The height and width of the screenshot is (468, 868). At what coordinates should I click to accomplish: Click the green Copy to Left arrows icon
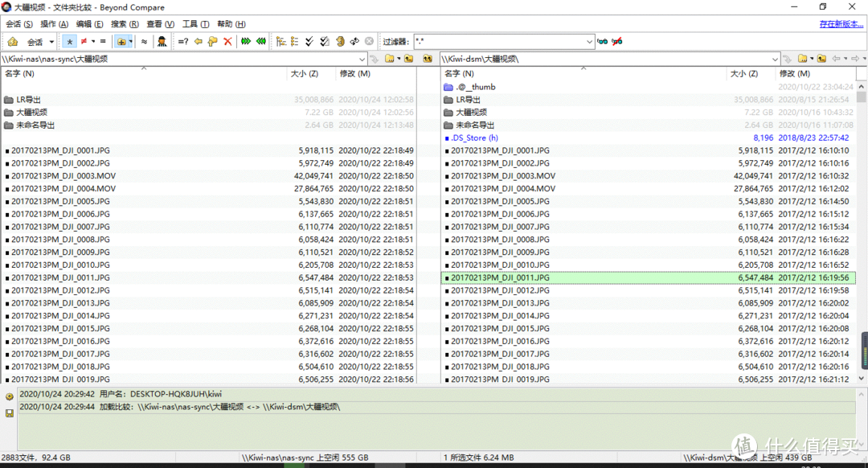click(x=260, y=42)
